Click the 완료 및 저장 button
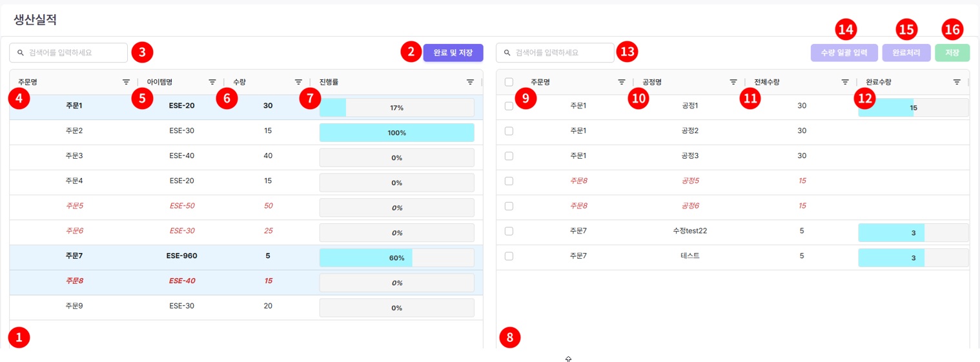Image resolution: width=980 pixels, height=362 pixels. [453, 52]
